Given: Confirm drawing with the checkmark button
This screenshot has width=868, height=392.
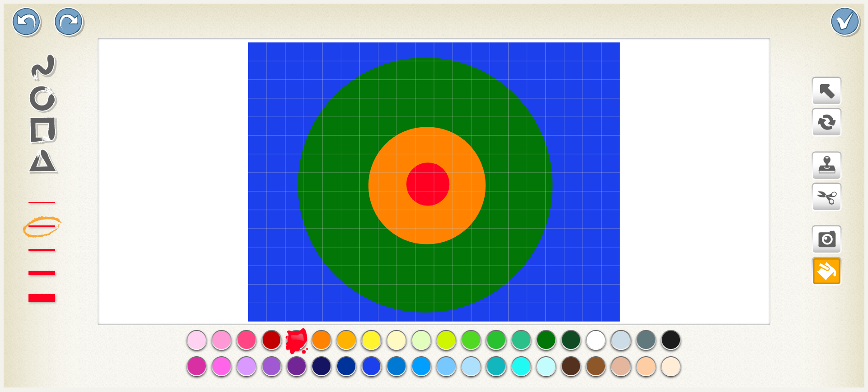Looking at the screenshot, I should coord(844,22).
